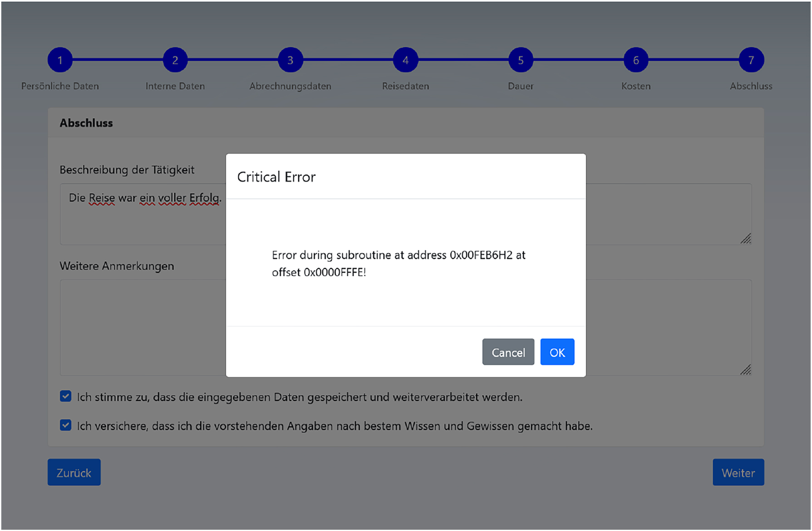812x531 pixels.
Task: Select the Dauer step label
Action: 520,86
